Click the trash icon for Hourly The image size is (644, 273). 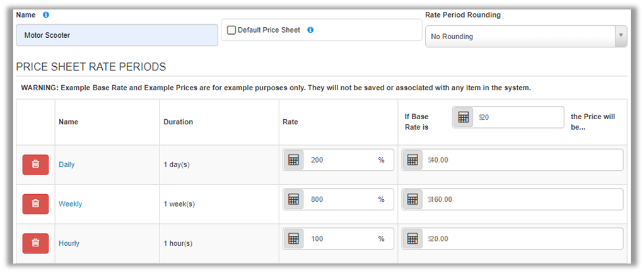click(x=35, y=243)
